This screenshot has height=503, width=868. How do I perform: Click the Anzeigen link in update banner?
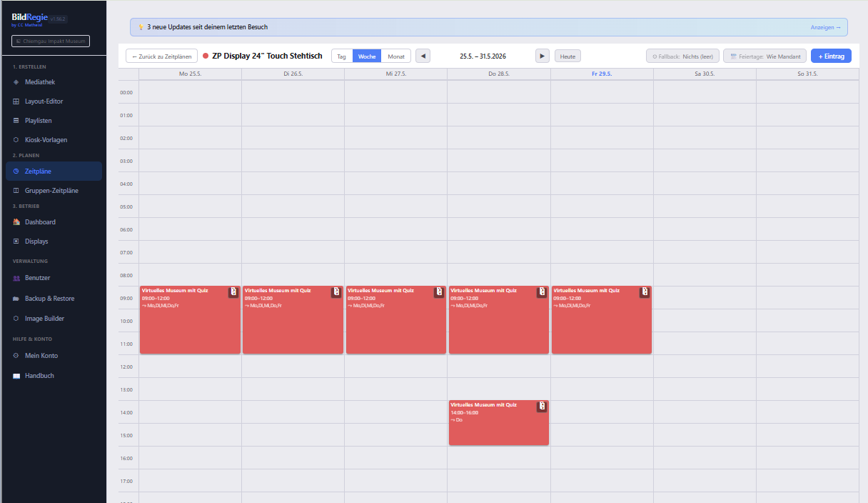[826, 27]
